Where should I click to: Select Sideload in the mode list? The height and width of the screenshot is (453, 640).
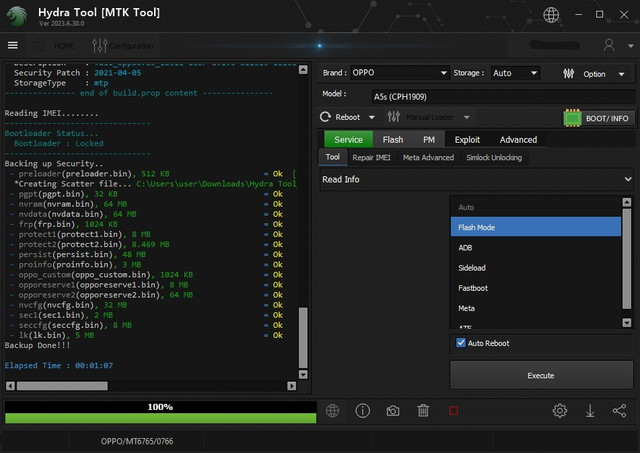[x=536, y=268]
